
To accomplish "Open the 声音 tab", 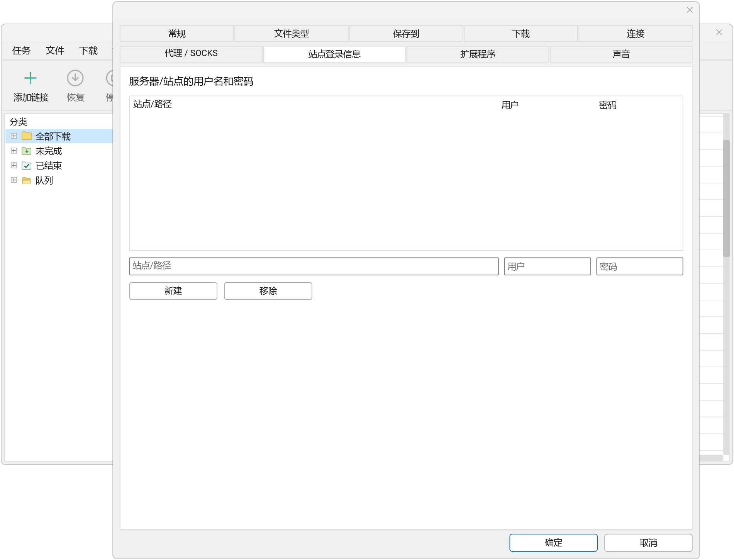I will (x=621, y=54).
